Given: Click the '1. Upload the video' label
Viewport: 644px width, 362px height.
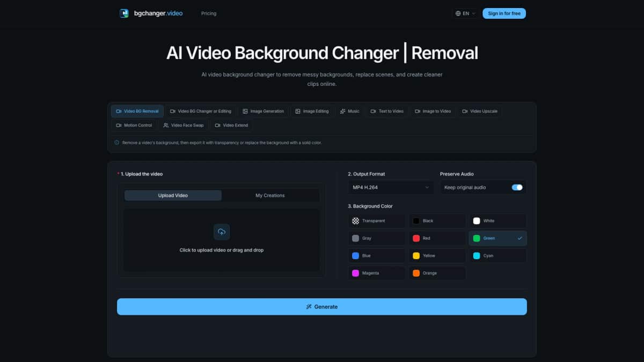Looking at the screenshot, I should [142, 174].
